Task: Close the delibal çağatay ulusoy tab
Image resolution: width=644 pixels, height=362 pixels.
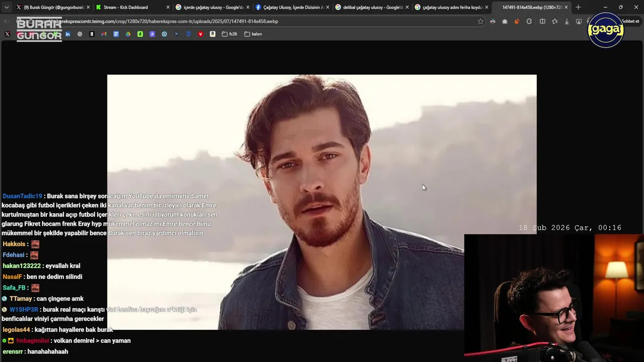Action: click(x=407, y=7)
